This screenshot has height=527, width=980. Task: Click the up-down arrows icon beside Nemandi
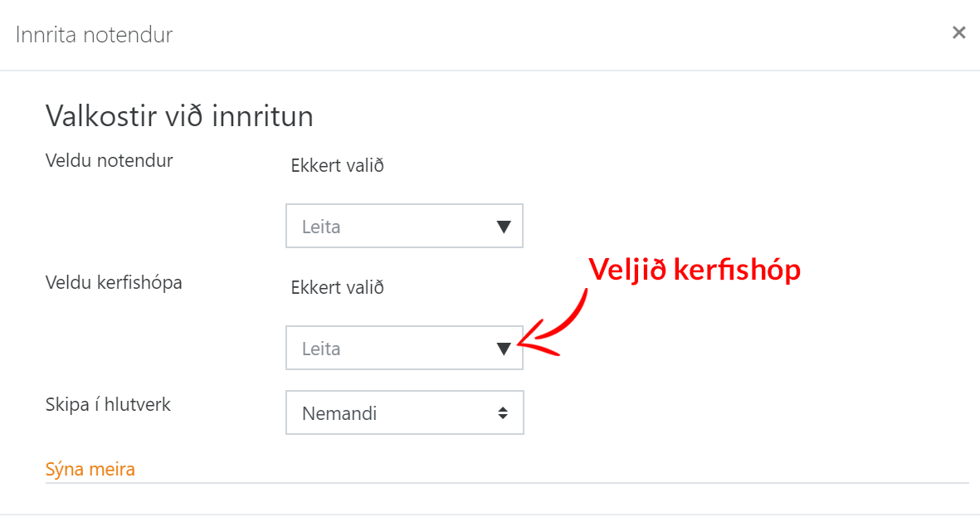[503, 413]
